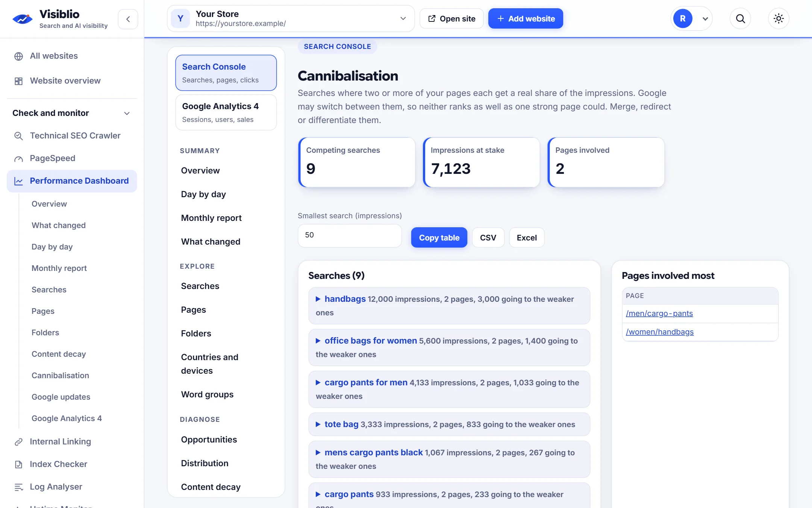
Task: Click the Performance Dashboard chart icon
Action: pyautogui.click(x=18, y=181)
